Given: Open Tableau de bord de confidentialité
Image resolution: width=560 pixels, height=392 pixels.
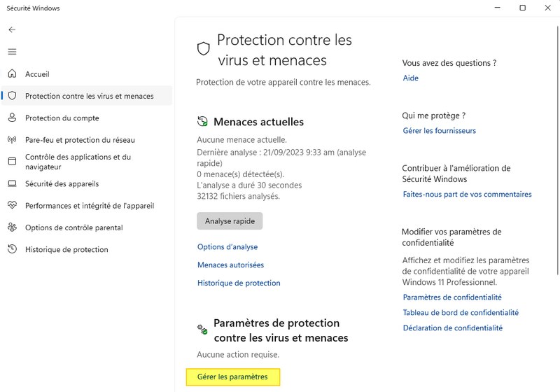Looking at the screenshot, I should point(461,313).
